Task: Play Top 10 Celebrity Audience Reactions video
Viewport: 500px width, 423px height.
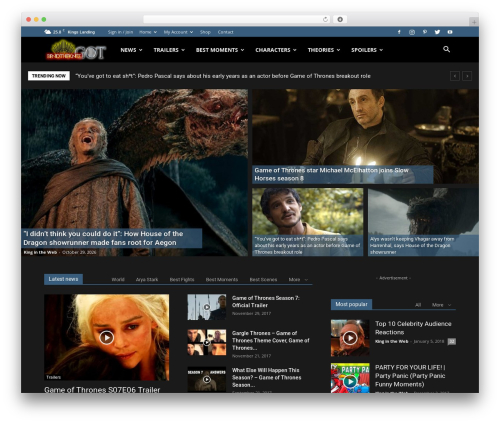Action: (x=350, y=338)
